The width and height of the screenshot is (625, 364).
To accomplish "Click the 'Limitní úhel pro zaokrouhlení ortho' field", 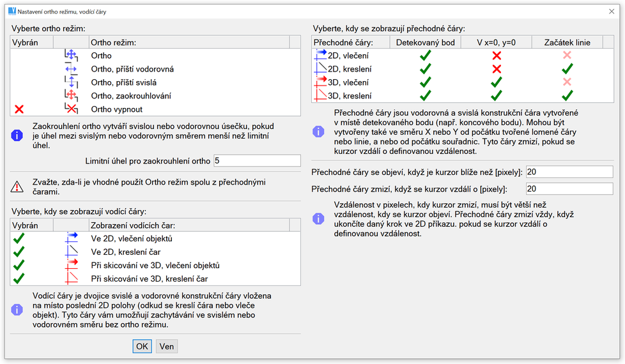I will click(x=256, y=160).
